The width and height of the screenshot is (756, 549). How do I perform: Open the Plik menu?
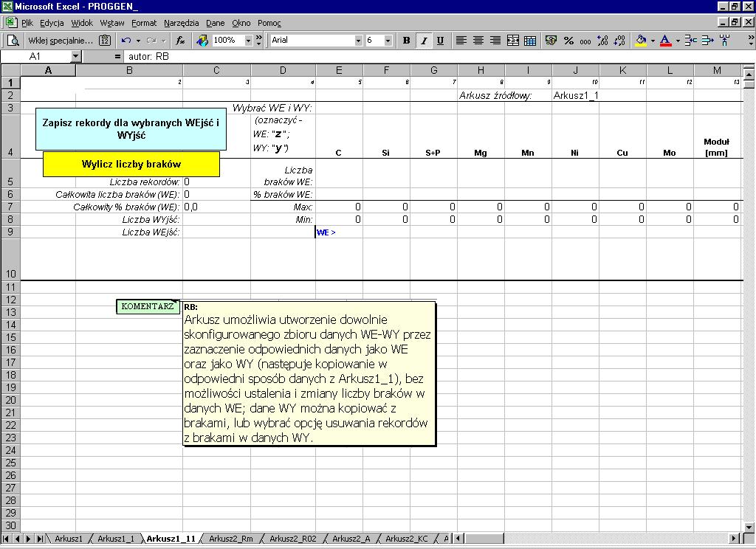(x=27, y=23)
